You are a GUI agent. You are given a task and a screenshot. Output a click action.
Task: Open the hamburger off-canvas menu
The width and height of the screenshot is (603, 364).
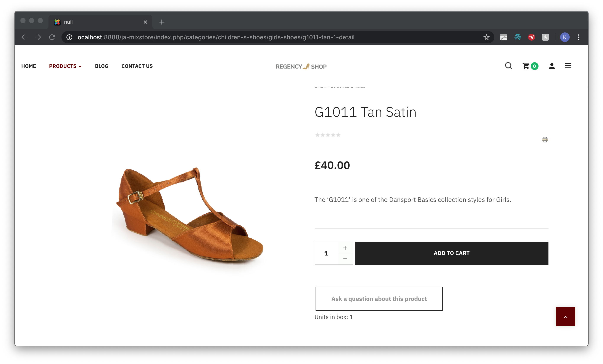pos(568,66)
